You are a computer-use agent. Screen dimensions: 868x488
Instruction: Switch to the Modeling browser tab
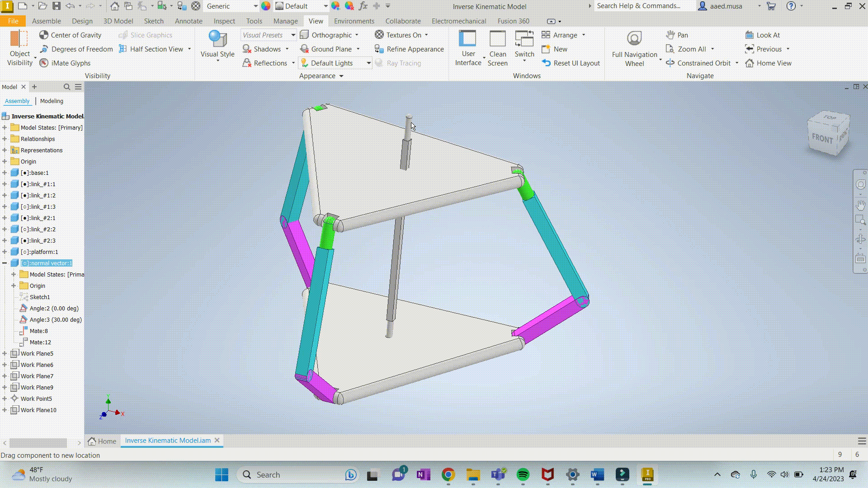52,101
